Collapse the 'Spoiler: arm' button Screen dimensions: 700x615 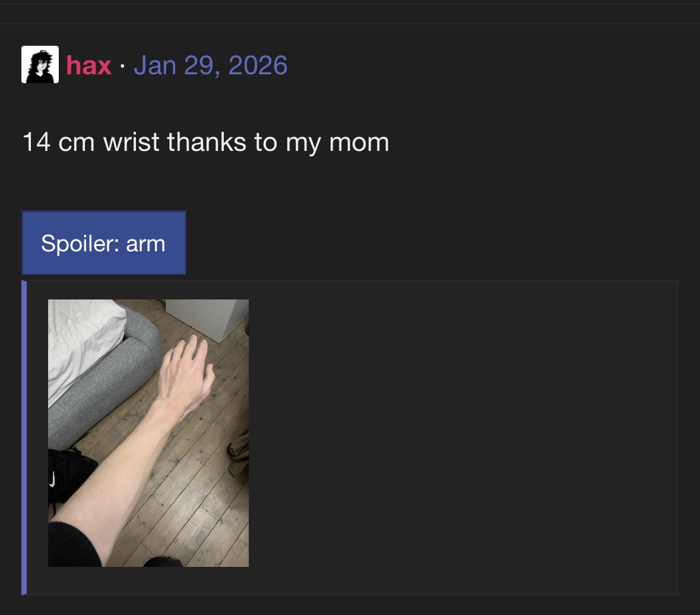pos(103,242)
